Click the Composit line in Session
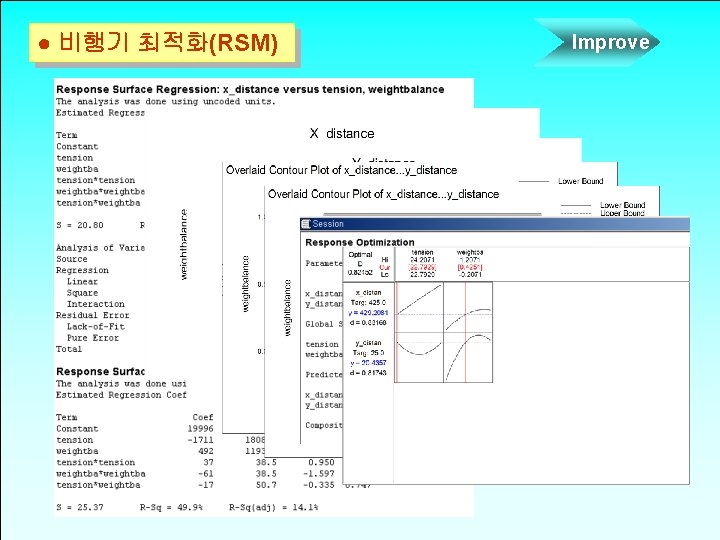The width and height of the screenshot is (720, 540). 324,425
